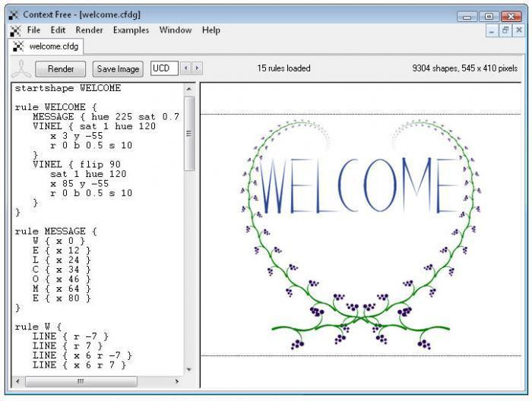532x401 pixels.
Task: Minimize the inner document window
Action: (x=492, y=30)
